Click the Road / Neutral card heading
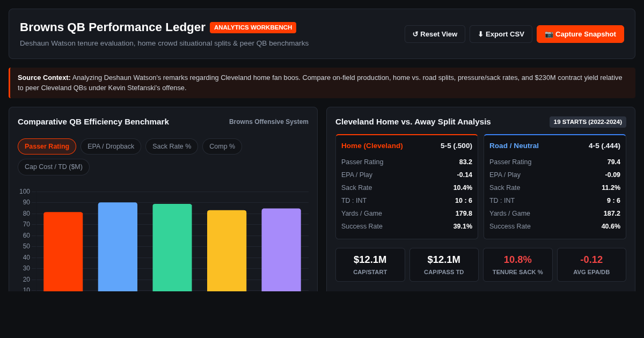Screen dimensions: 644x338 514,146
